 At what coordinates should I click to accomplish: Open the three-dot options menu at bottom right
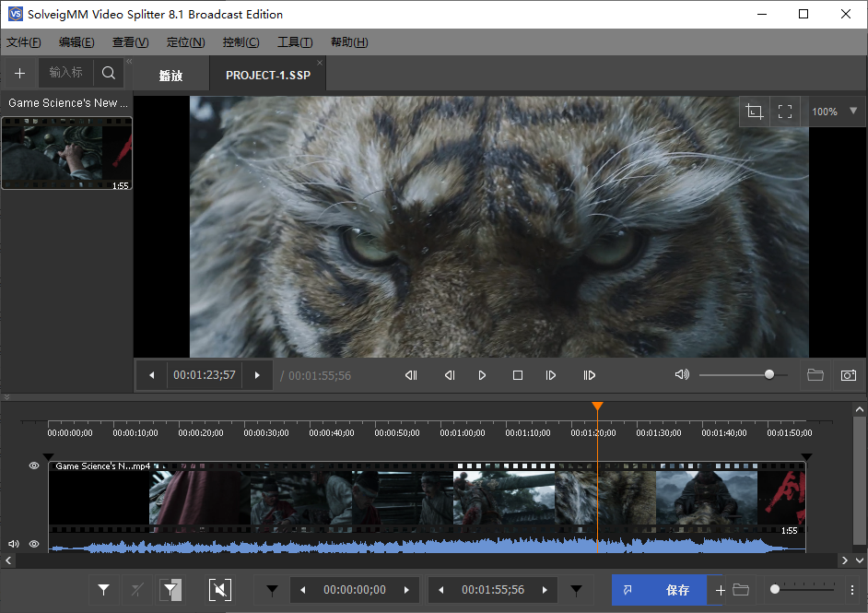pyautogui.click(x=851, y=590)
